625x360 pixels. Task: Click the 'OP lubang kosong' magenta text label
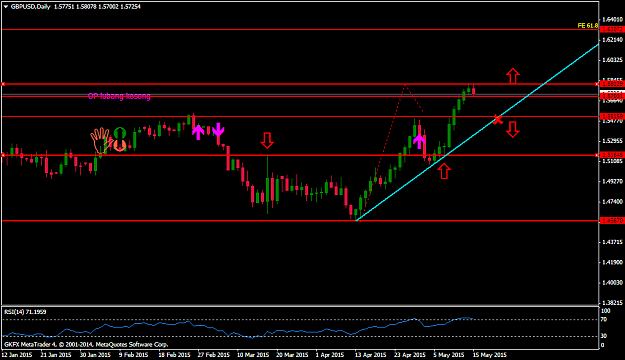click(x=119, y=96)
